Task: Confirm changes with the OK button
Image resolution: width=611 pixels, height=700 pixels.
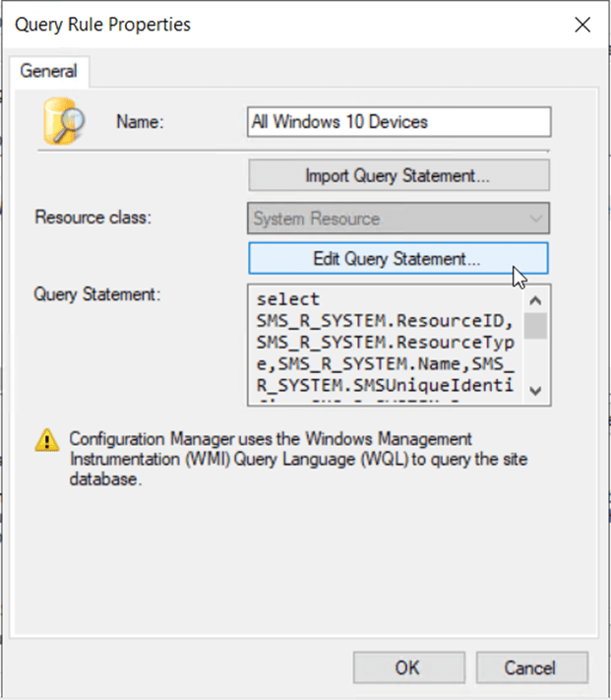Action: [x=407, y=668]
